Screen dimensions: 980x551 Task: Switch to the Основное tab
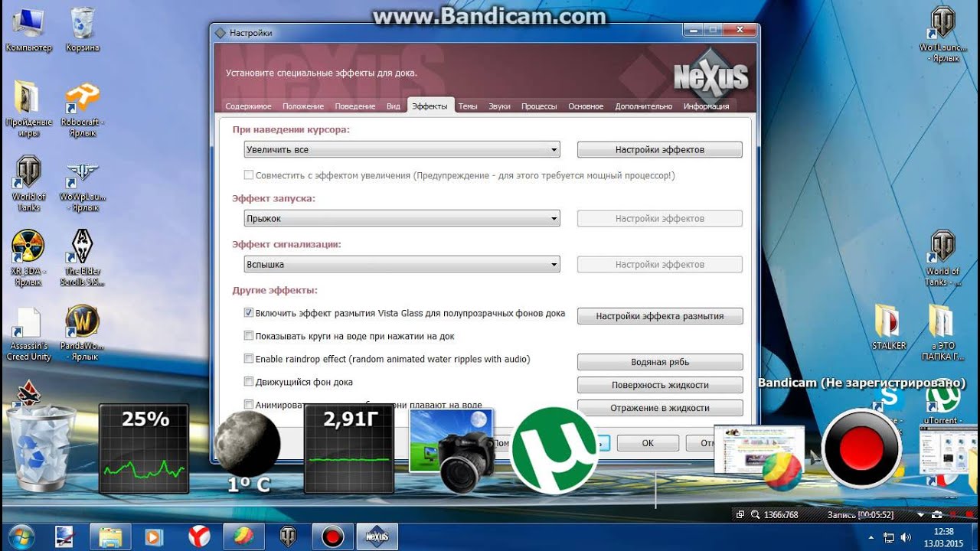click(586, 106)
